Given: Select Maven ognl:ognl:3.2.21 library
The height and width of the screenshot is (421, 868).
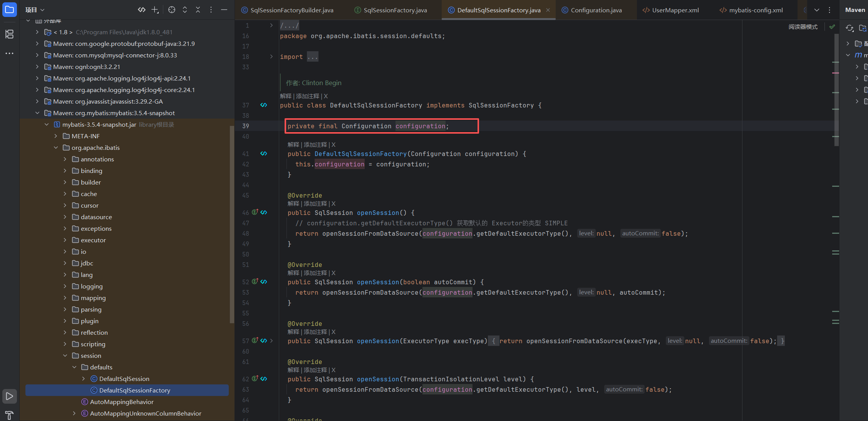Looking at the screenshot, I should [87, 67].
